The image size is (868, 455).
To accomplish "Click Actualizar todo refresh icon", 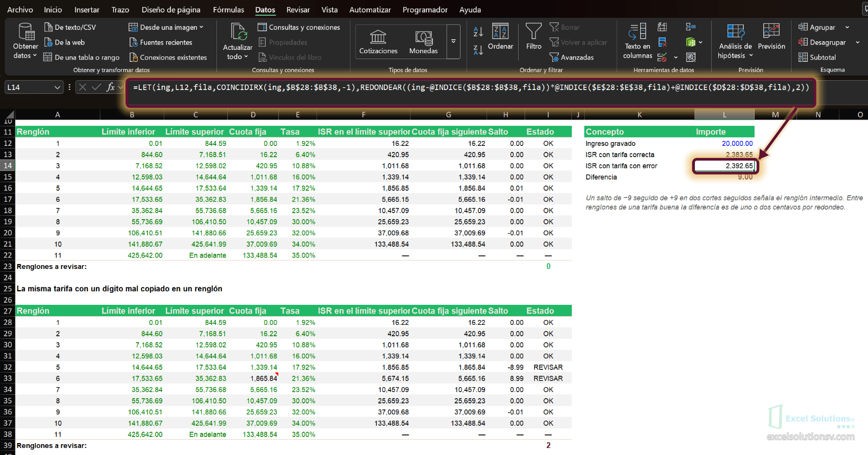I will [x=238, y=33].
